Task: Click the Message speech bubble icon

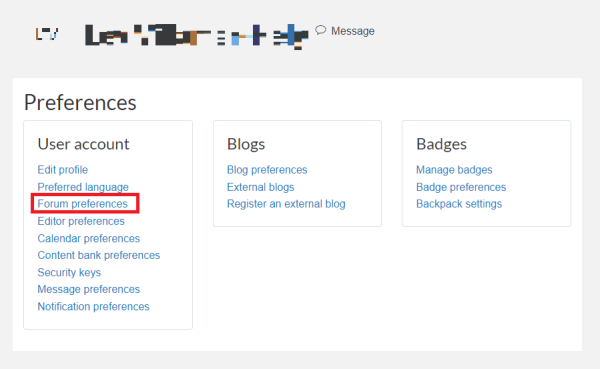Action: [x=321, y=30]
